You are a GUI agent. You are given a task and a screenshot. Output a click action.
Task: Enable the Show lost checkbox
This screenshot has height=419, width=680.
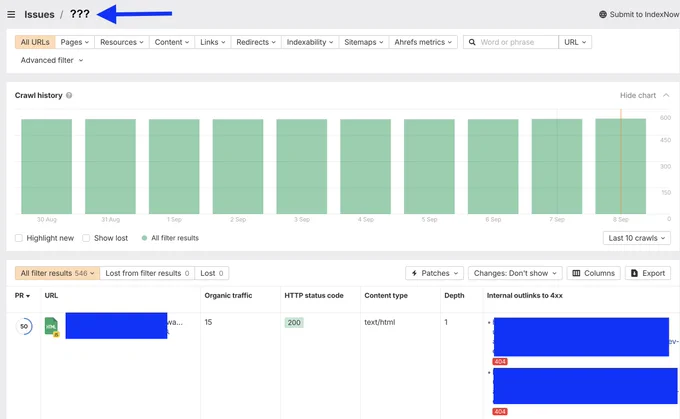pos(86,238)
